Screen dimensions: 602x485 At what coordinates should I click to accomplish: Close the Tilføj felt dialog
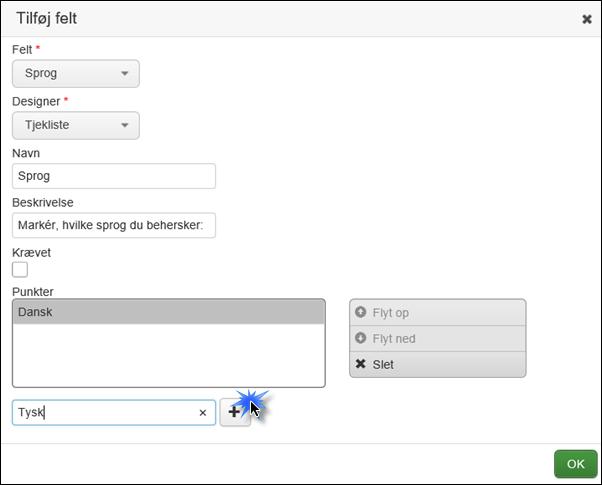coord(586,18)
